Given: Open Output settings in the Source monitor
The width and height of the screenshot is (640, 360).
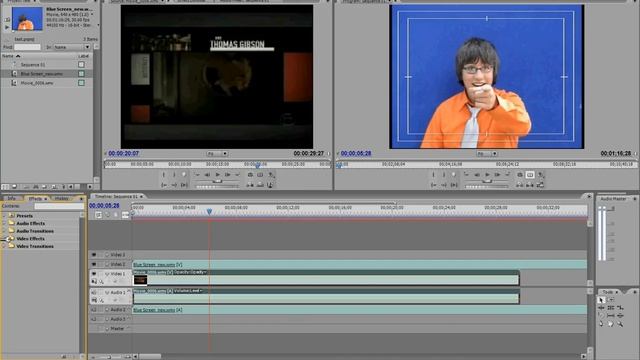Looking at the screenshot, I should point(271,175).
